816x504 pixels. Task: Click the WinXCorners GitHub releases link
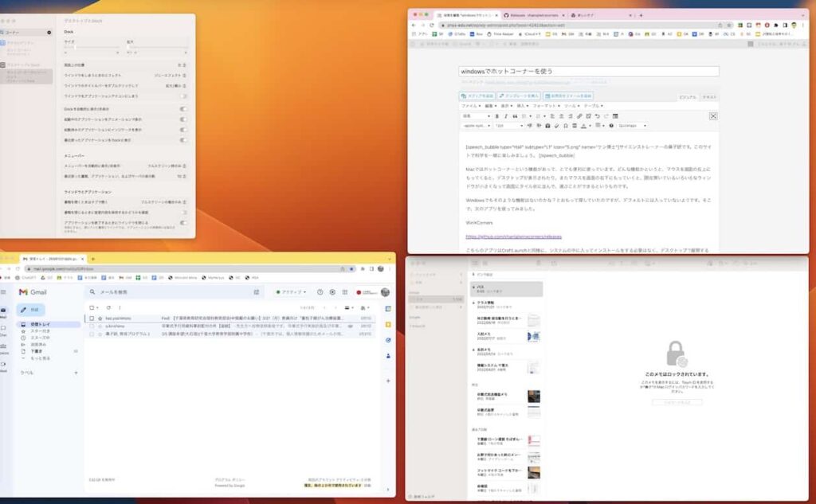point(513,236)
